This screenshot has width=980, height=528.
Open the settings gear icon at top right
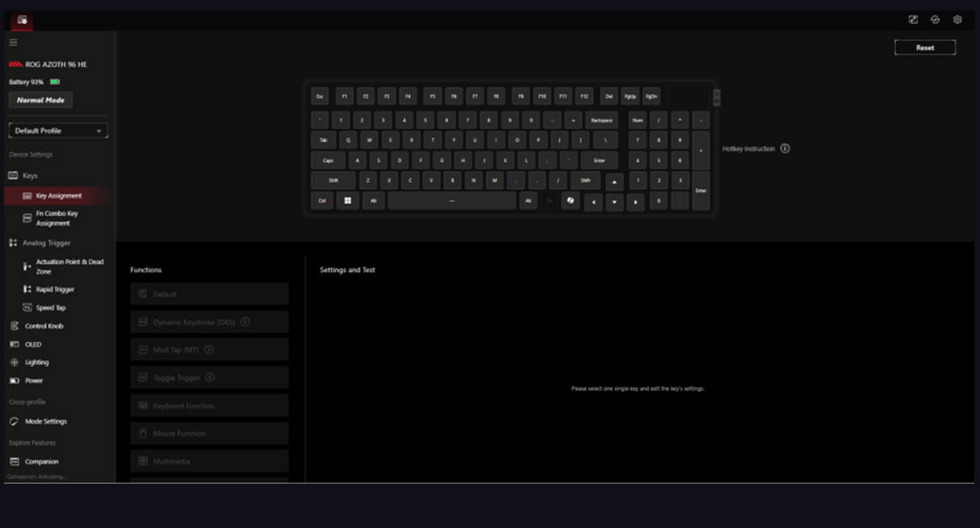click(x=957, y=19)
